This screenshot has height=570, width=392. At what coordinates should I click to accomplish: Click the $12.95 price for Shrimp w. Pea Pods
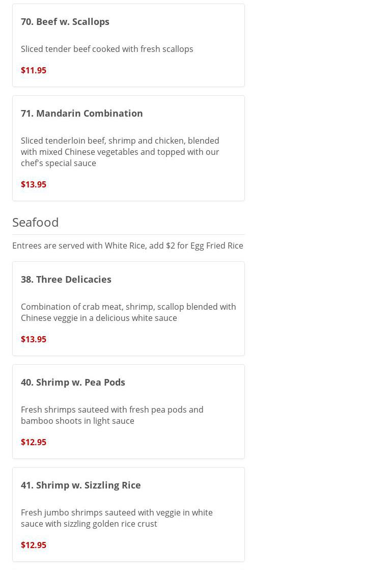(34, 442)
